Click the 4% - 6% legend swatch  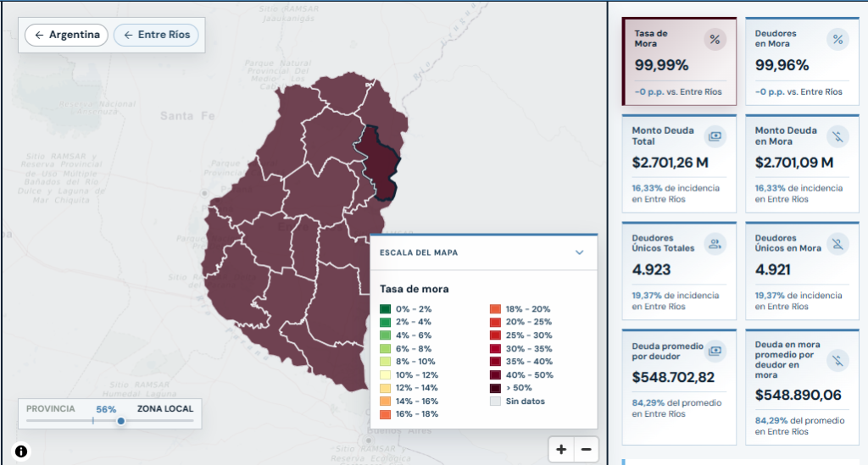click(386, 335)
